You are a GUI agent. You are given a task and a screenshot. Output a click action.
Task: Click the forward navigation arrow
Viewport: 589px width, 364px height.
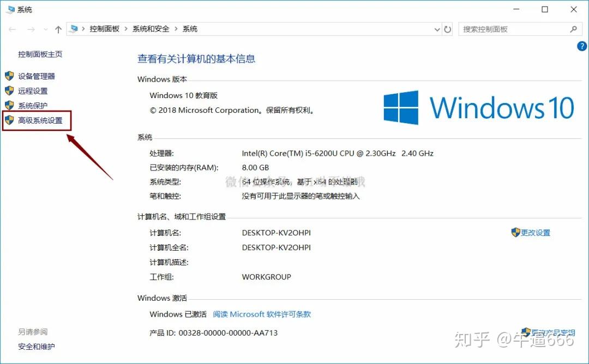[31, 29]
